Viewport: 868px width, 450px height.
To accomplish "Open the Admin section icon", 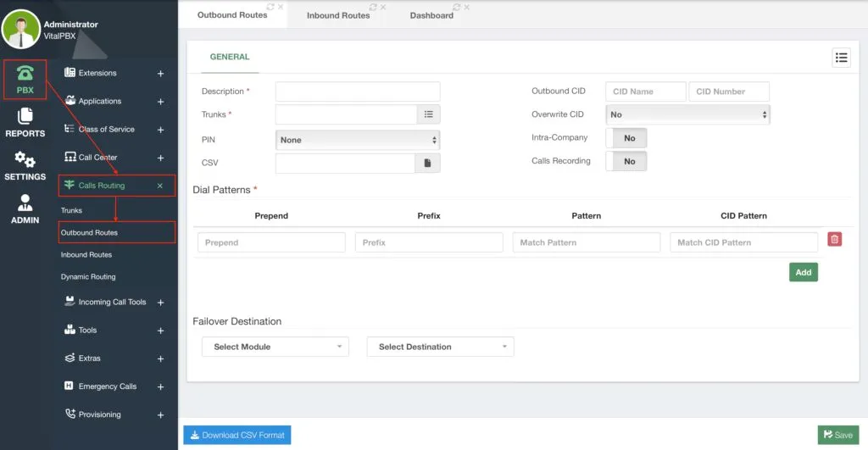I will 25,203.
